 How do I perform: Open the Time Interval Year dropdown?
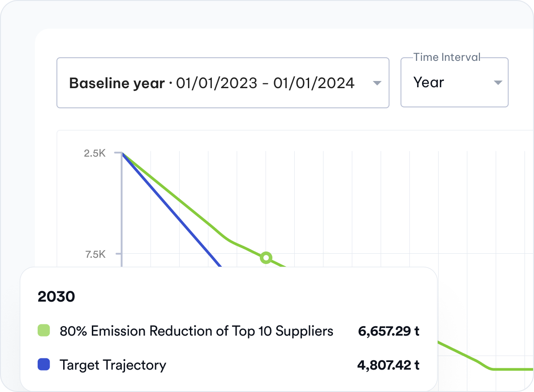pyautogui.click(x=454, y=83)
